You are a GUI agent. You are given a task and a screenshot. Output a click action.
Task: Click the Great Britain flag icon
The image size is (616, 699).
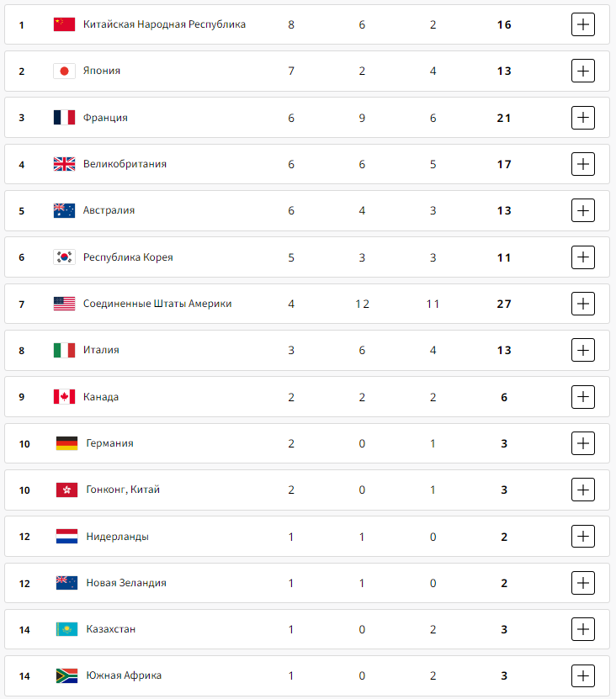[x=64, y=164]
